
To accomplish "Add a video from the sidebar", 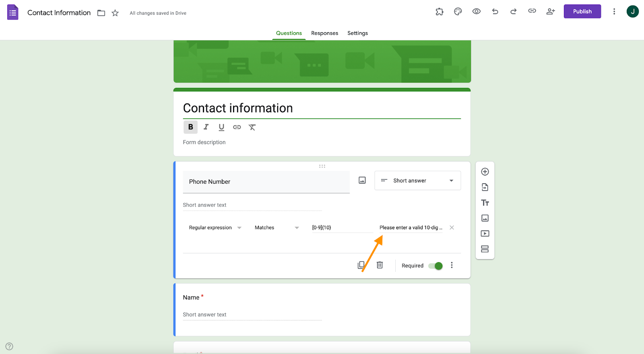I will [485, 234].
